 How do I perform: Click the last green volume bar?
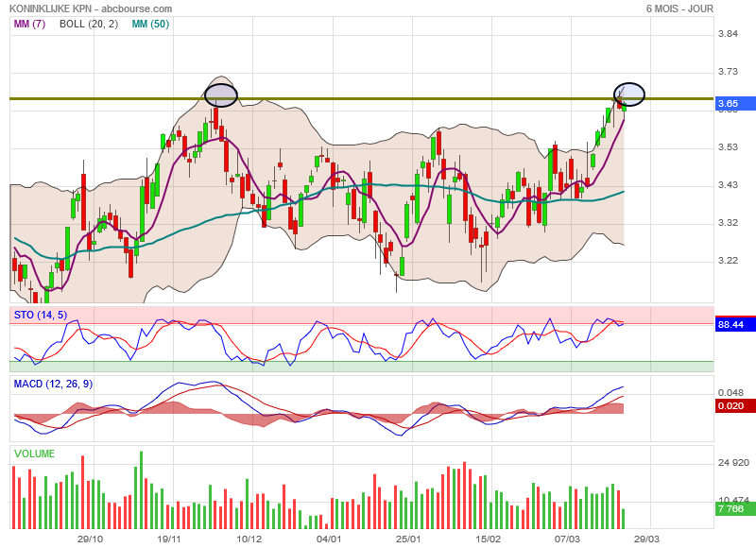pyautogui.click(x=624, y=519)
